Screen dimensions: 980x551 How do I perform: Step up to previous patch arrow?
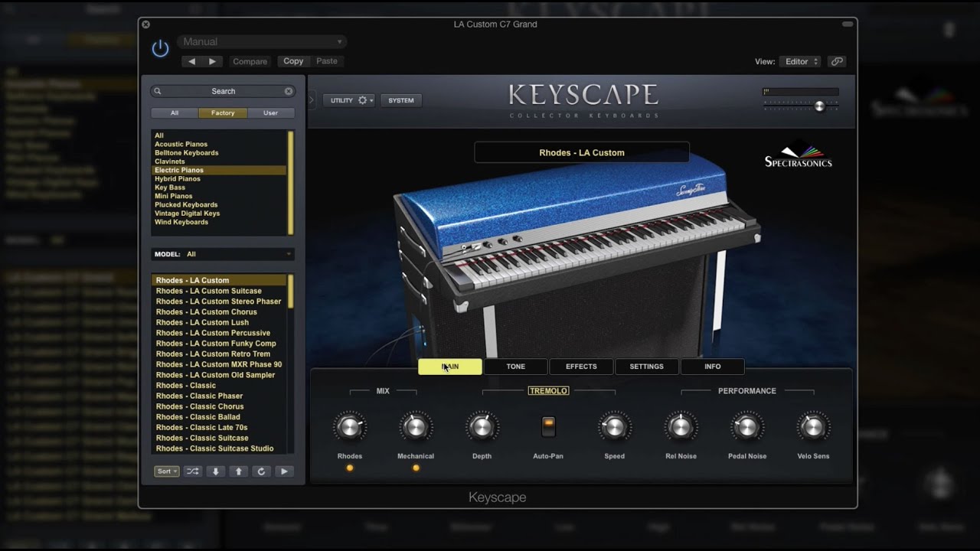[x=239, y=471]
